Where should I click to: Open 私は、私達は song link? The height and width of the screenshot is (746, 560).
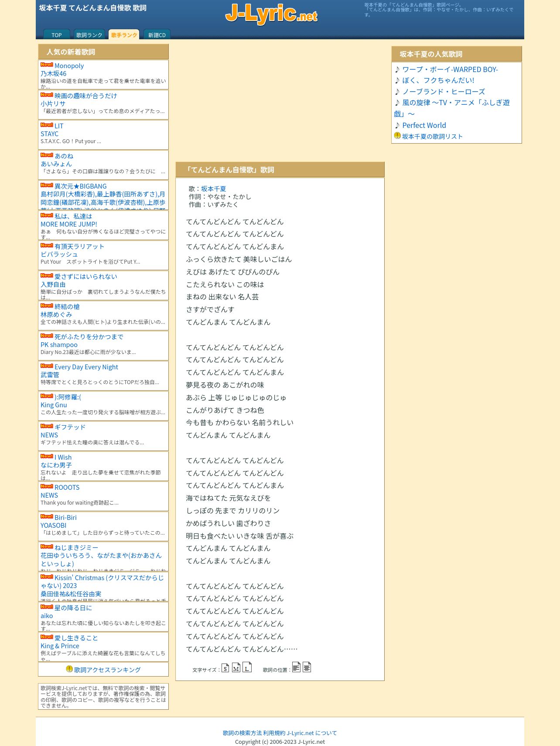[73, 216]
